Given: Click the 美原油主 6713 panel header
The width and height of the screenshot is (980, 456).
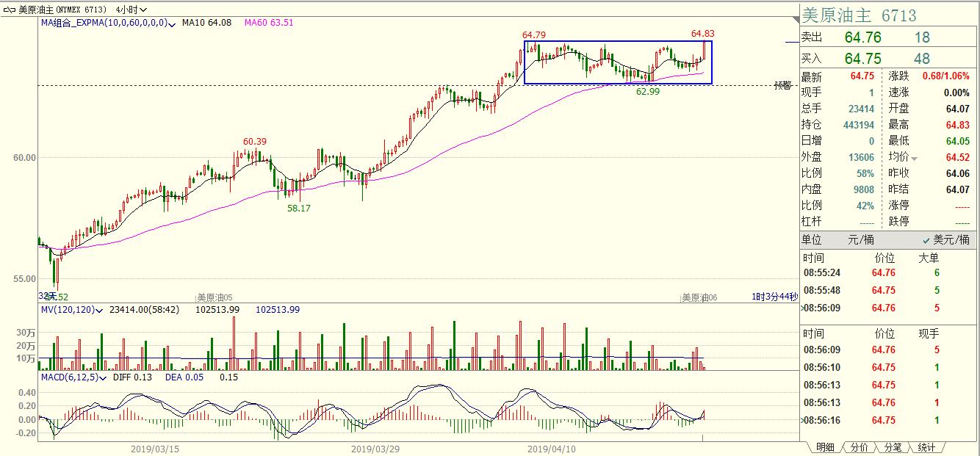Looking at the screenshot, I should click(858, 15).
